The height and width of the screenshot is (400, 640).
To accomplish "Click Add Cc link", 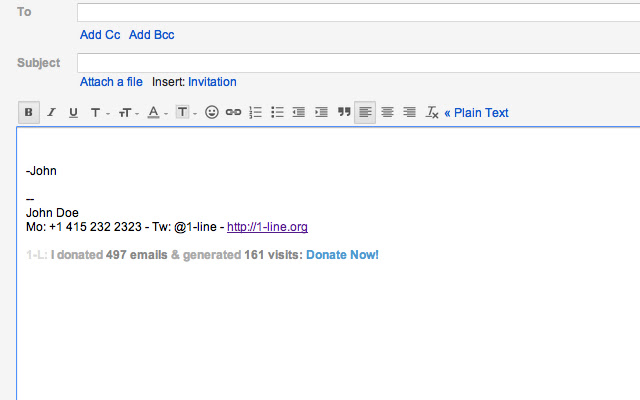I will 100,35.
